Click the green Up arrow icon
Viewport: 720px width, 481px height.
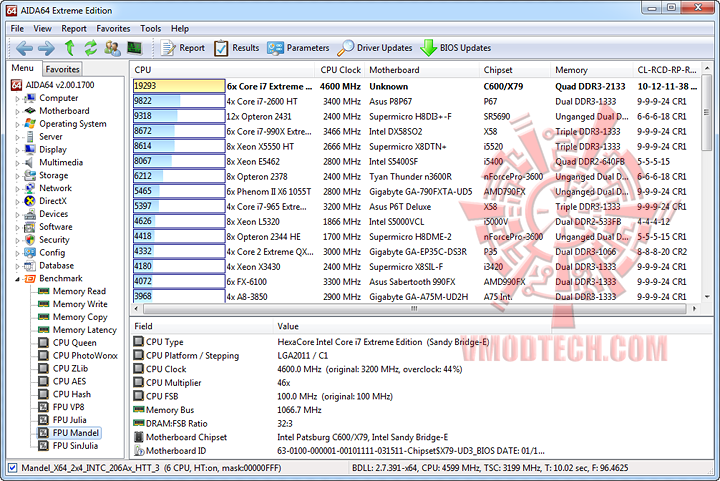(x=69, y=48)
